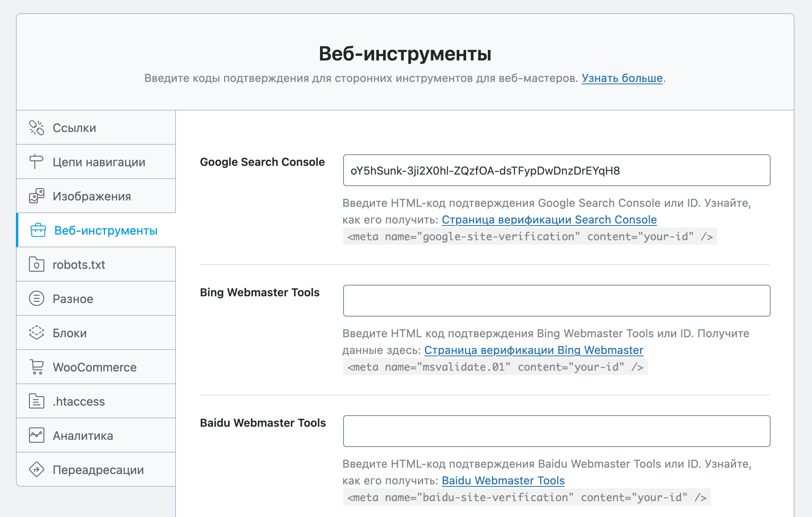Open the Baidu Webmaster Tools link

click(503, 481)
